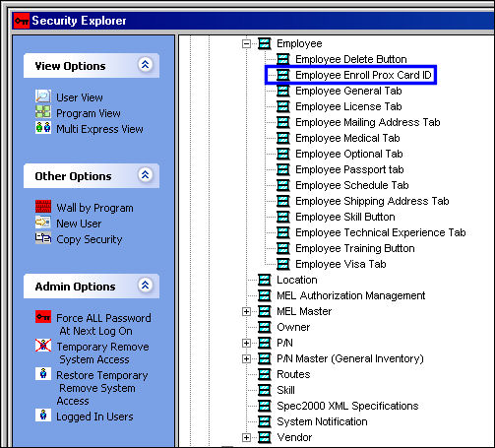This screenshot has width=495, height=448.
Task: Click the Program View grid icon
Action: tap(43, 112)
